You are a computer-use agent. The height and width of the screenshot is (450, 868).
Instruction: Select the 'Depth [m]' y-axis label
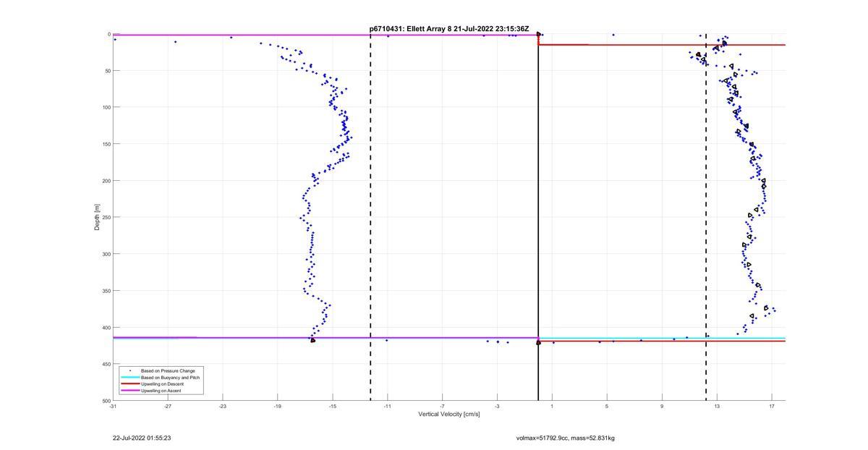click(x=96, y=217)
